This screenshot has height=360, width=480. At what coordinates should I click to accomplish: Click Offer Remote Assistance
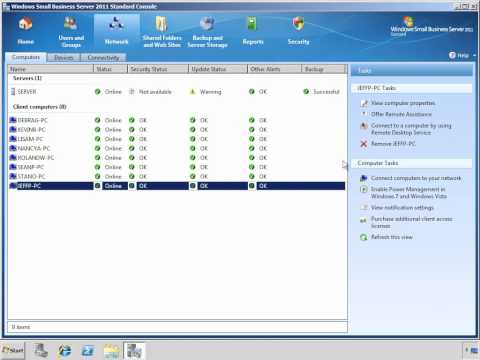pyautogui.click(x=401, y=114)
